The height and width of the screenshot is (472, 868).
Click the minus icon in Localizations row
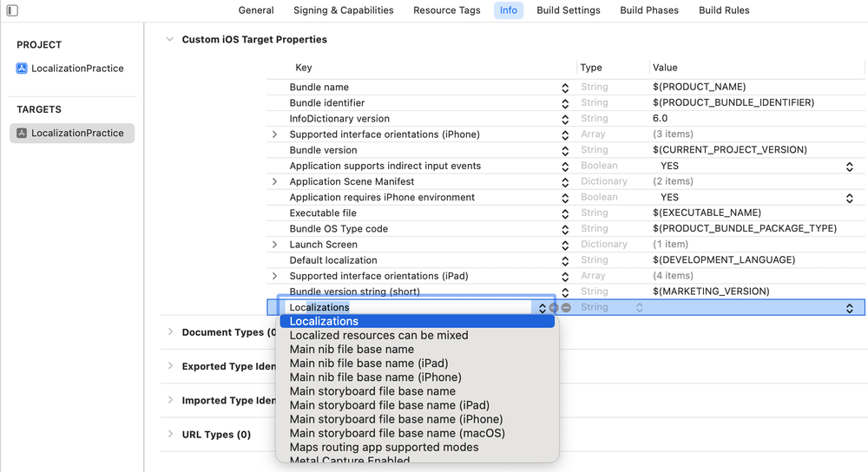566,308
